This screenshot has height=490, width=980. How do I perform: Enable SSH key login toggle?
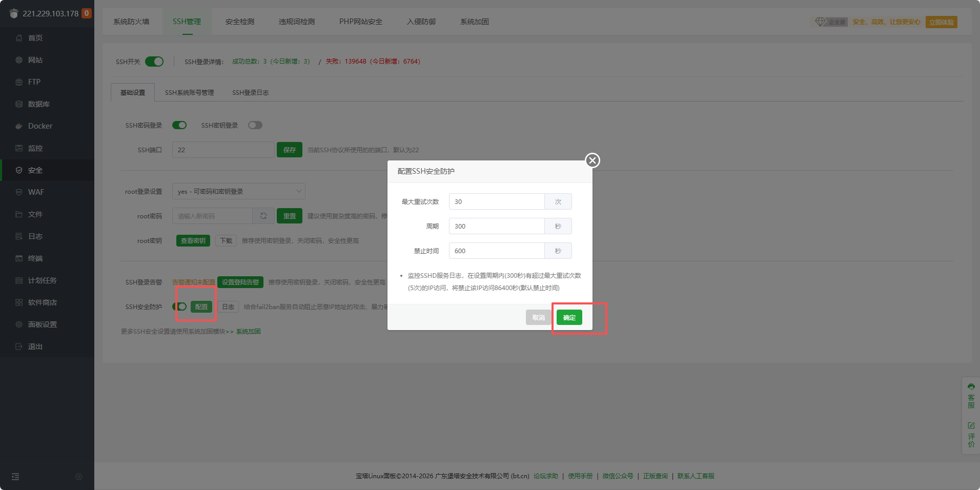tap(255, 125)
